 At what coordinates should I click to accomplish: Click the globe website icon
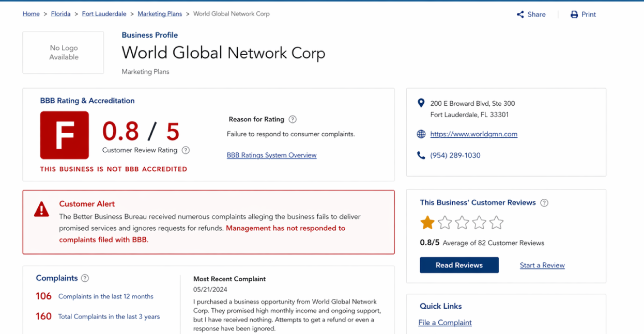pyautogui.click(x=421, y=134)
